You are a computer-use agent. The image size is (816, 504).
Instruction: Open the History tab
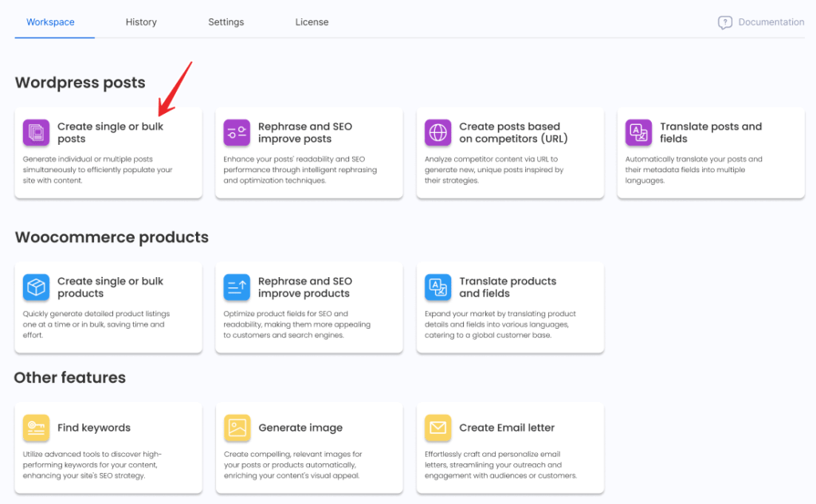(141, 21)
